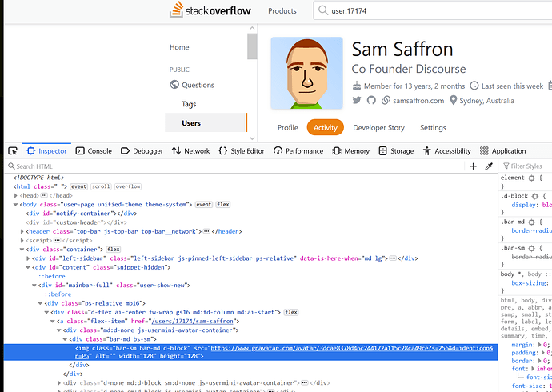This screenshot has width=552, height=392.
Task: Click the cake icon near Member for 13 years
Action: tap(357, 86)
